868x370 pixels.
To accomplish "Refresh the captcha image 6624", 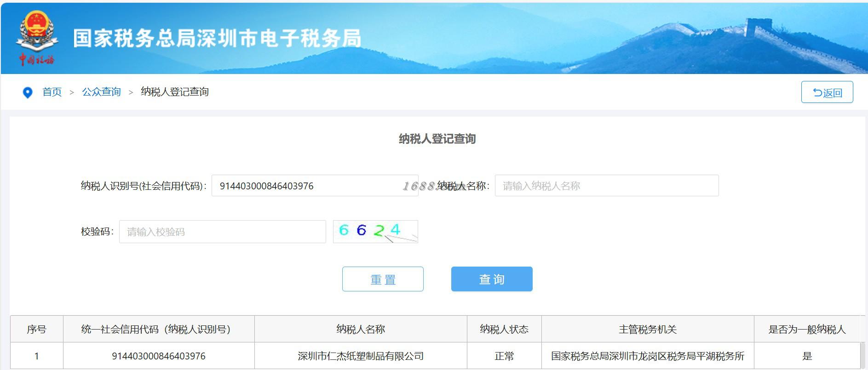I will click(375, 231).
